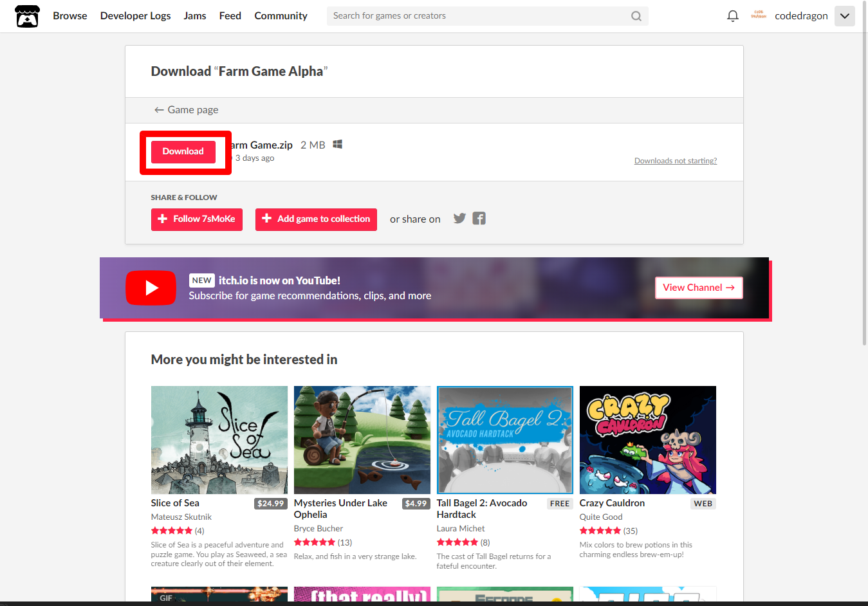868x606 pixels.
Task: Click the Windows platform icon
Action: (337, 145)
